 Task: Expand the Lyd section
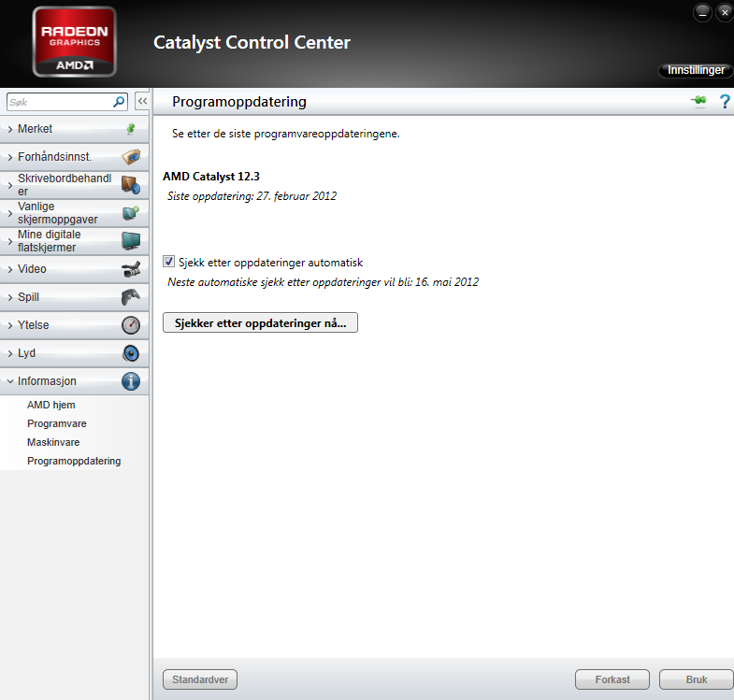tap(10, 354)
